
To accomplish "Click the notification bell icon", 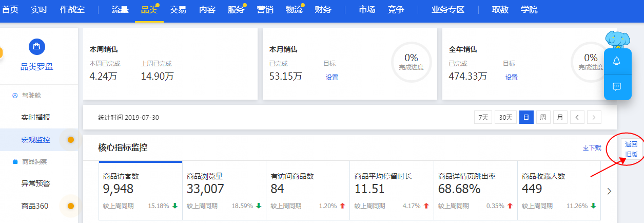I will pyautogui.click(x=617, y=61).
